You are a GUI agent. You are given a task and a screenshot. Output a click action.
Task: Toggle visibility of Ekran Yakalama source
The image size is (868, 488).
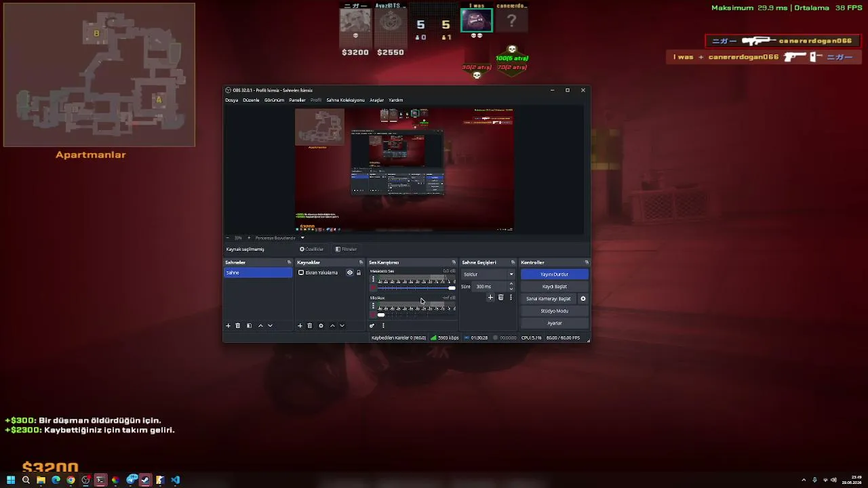coord(350,272)
